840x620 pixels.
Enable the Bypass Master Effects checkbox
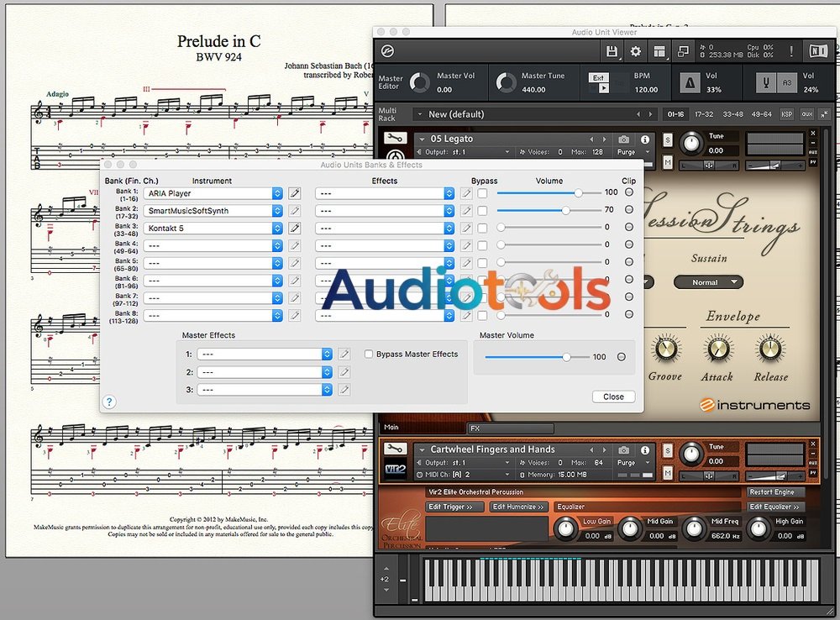(368, 354)
